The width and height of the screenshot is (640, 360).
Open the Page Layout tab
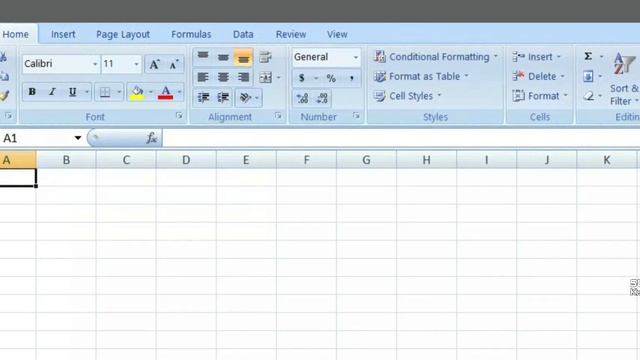[123, 34]
